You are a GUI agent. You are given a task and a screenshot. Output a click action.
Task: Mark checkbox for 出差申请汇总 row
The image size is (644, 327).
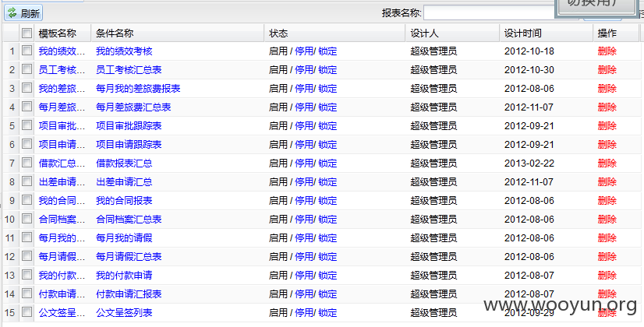[27, 181]
